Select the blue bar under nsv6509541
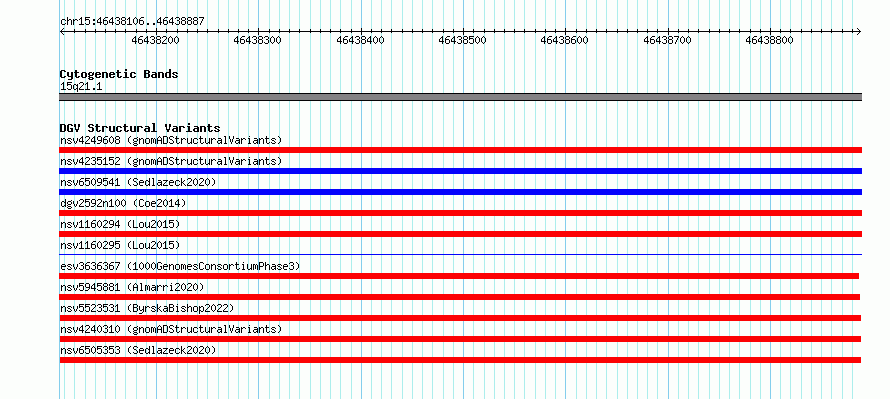The height and width of the screenshot is (399, 890). point(461,192)
